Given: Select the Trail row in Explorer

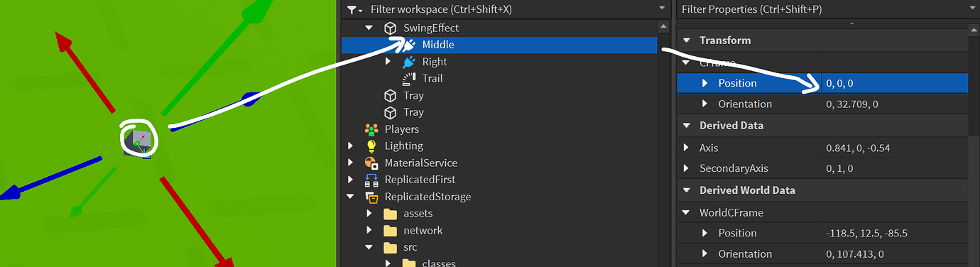Looking at the screenshot, I should click(x=499, y=78).
